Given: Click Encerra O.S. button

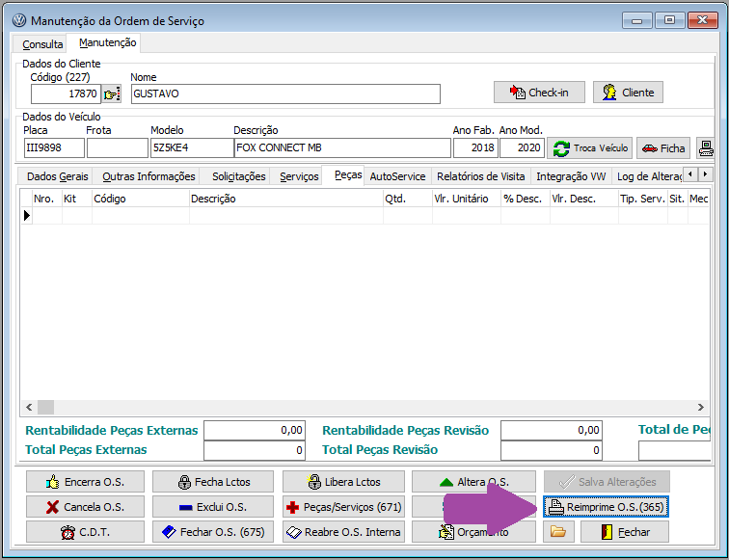Looking at the screenshot, I should point(85,482).
